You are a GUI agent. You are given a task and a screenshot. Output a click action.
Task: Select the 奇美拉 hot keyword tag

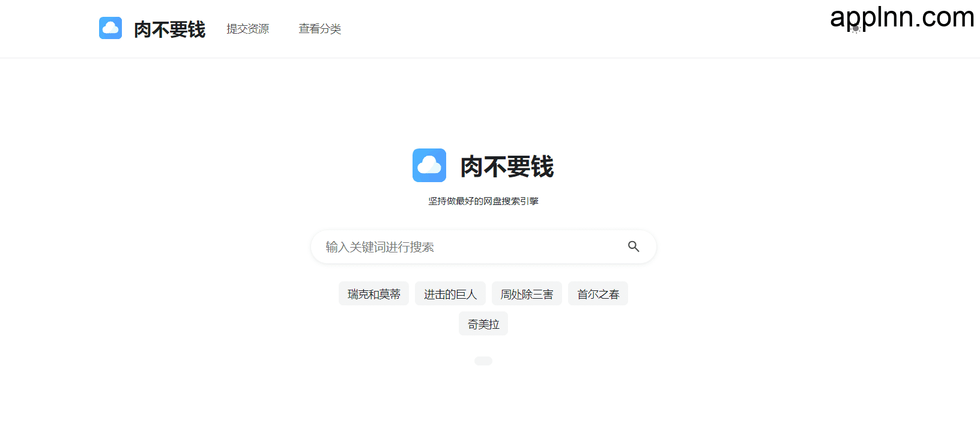coord(483,324)
